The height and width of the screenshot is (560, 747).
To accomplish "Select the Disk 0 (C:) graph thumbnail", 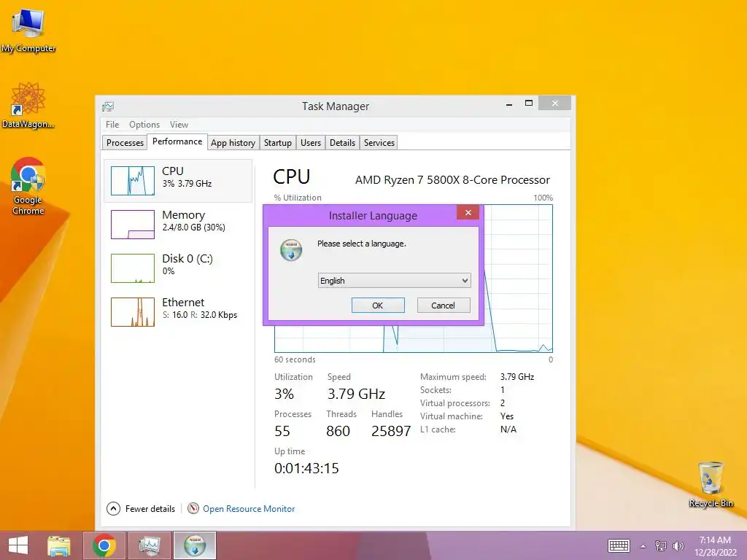I will click(133, 268).
